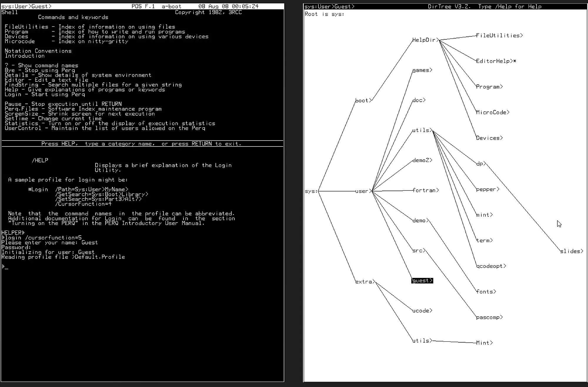Click the pascomp> directory node
This screenshot has width=588, height=387.
(x=490, y=317)
